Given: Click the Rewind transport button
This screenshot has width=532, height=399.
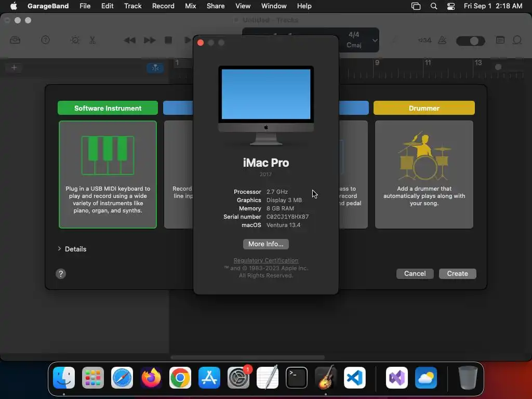Looking at the screenshot, I should click(129, 41).
